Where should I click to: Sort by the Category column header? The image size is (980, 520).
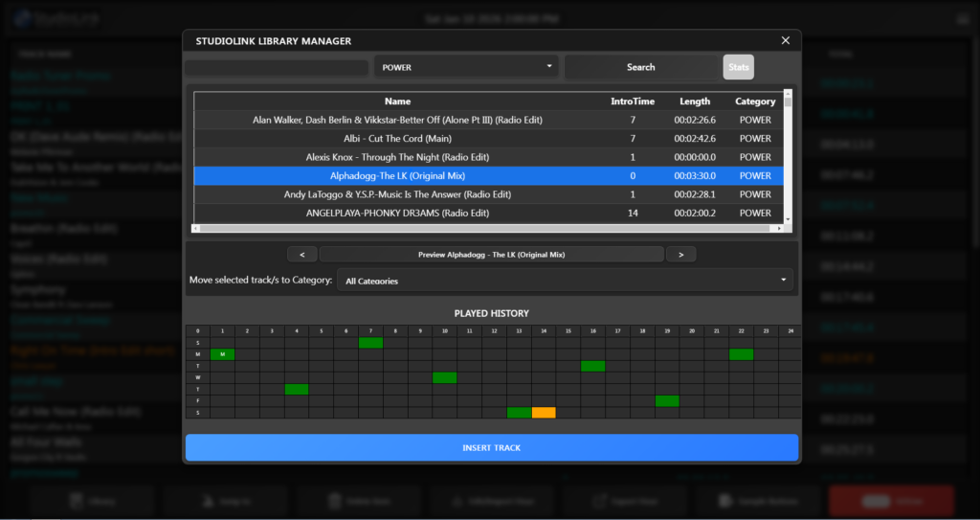coord(755,102)
